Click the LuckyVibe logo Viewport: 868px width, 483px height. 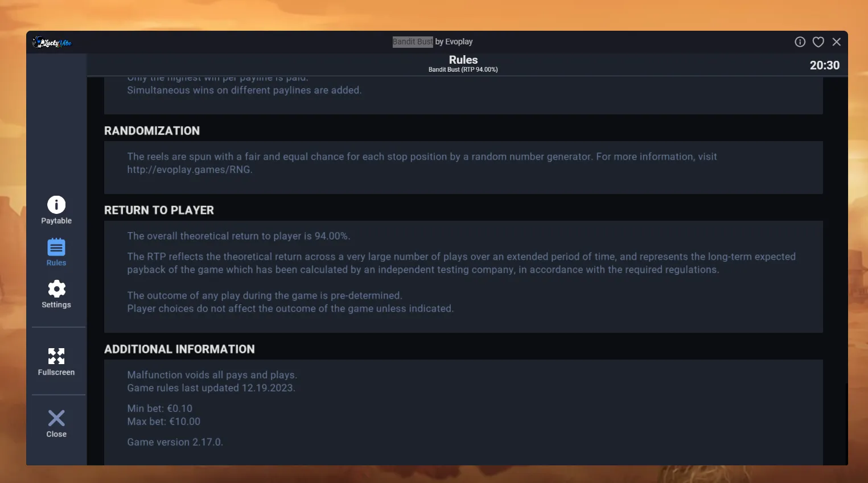52,42
